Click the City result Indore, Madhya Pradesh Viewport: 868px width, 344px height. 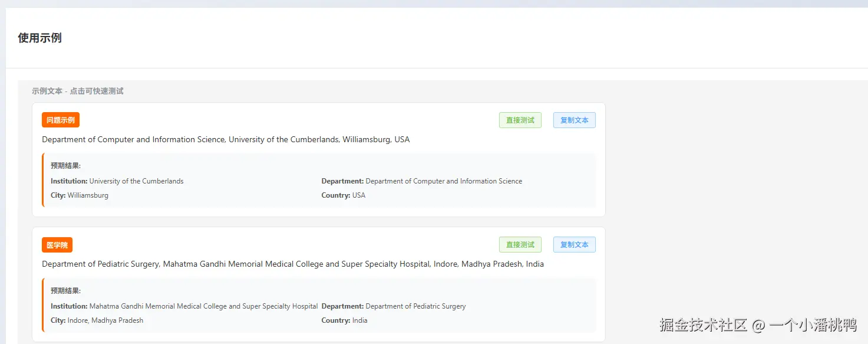pos(97,320)
